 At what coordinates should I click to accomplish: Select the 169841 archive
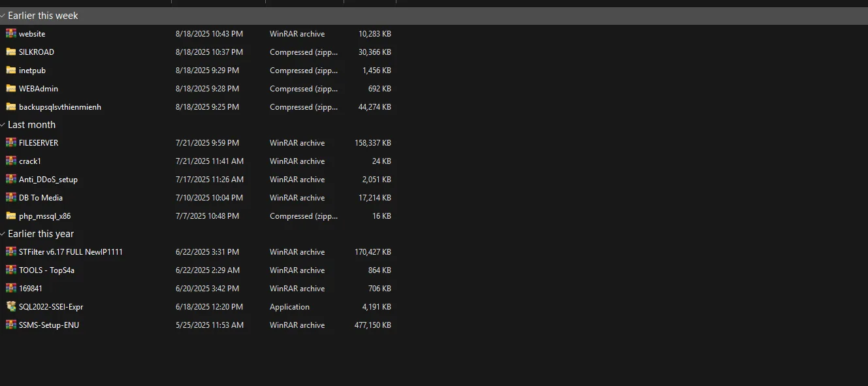tap(30, 288)
